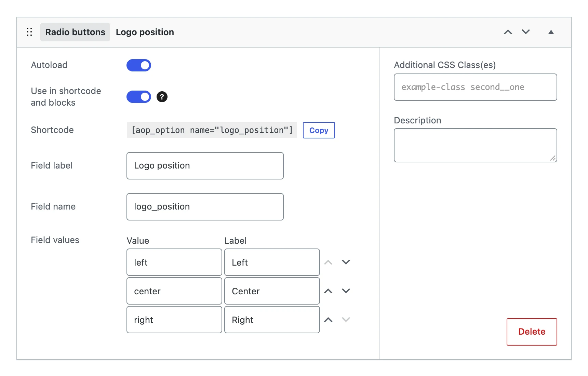Grab the drag handle dots icon

click(x=29, y=32)
